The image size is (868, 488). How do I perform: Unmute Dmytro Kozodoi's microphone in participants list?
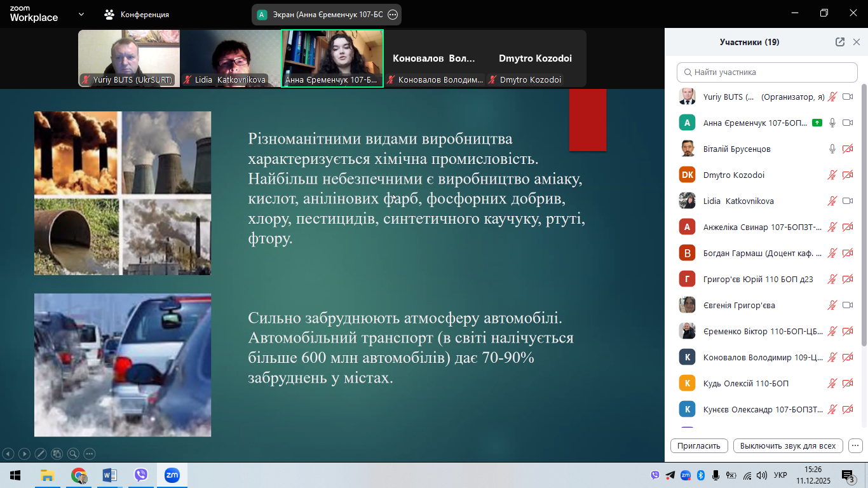pyautogui.click(x=832, y=175)
